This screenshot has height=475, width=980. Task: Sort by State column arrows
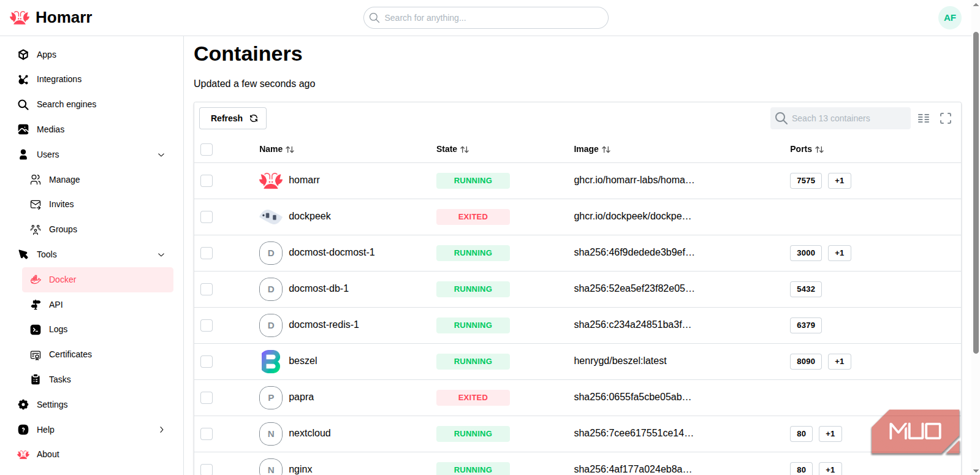pyautogui.click(x=465, y=150)
